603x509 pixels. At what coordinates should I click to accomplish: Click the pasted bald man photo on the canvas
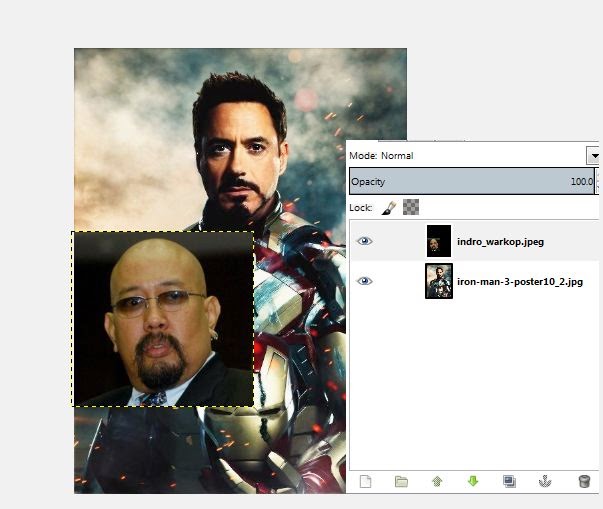163,319
